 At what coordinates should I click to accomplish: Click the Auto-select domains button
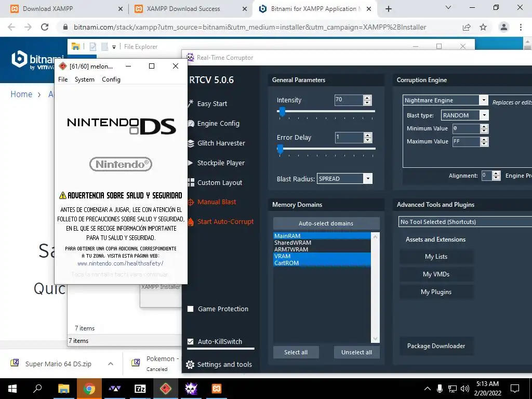coord(326,223)
